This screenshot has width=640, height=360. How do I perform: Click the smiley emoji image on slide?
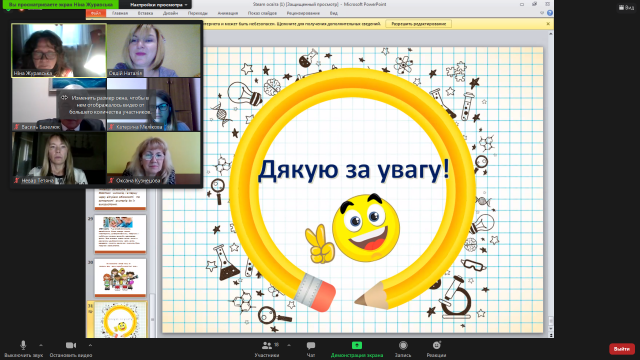click(x=365, y=227)
